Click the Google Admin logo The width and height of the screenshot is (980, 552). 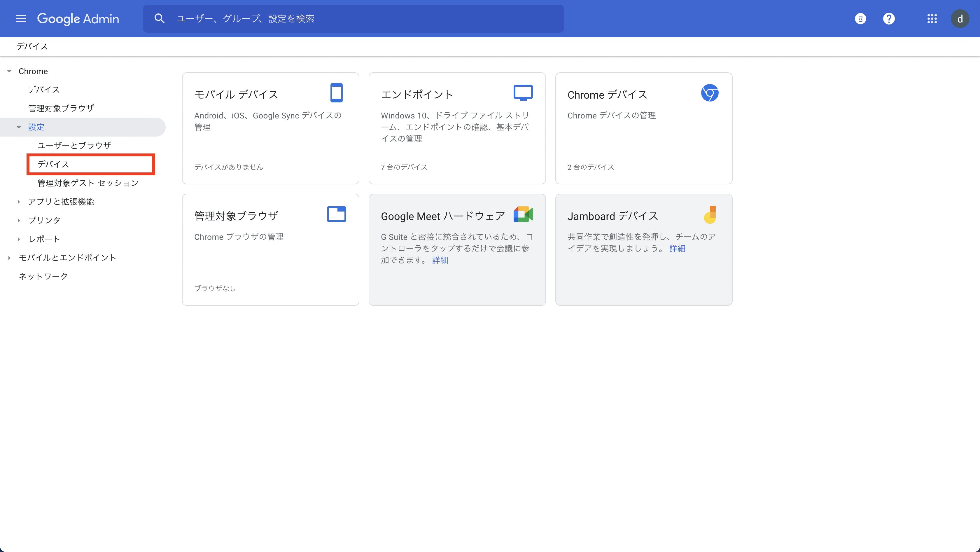pyautogui.click(x=78, y=19)
